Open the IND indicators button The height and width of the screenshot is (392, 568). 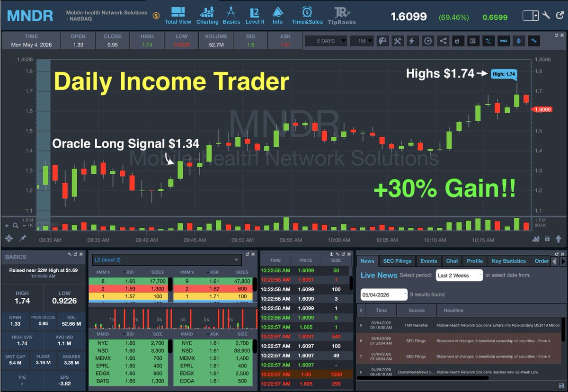click(503, 41)
